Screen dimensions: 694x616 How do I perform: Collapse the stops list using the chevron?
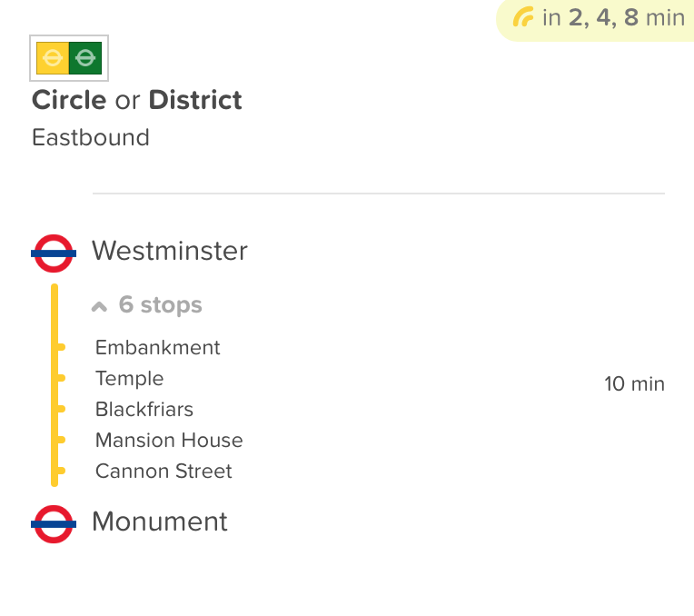pos(100,307)
